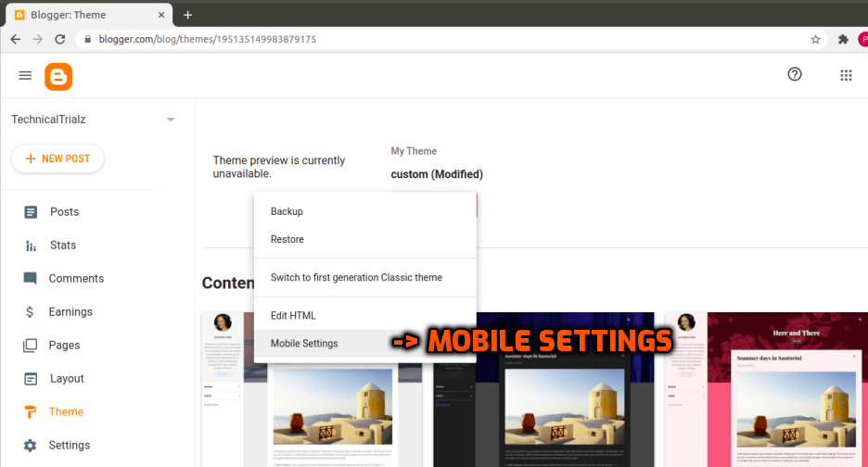Open the browser extensions puzzle icon
Screen dimensions: 868x467
843,39
